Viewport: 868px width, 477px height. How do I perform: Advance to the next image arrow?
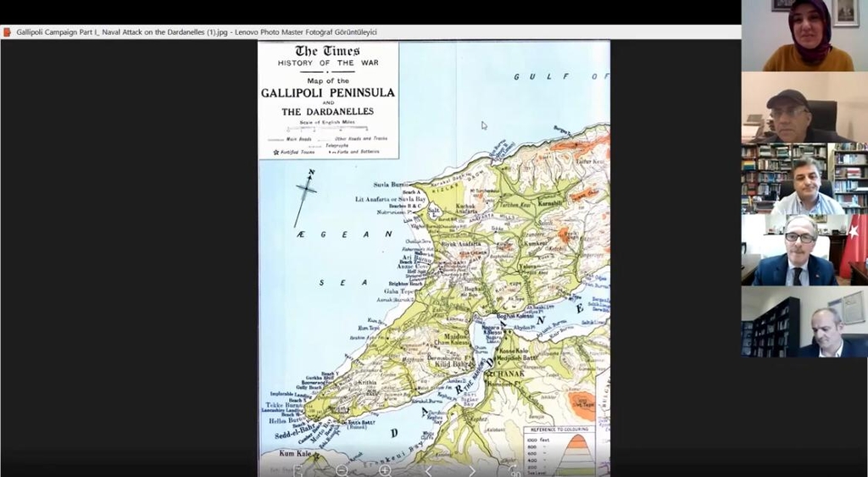coord(472,470)
